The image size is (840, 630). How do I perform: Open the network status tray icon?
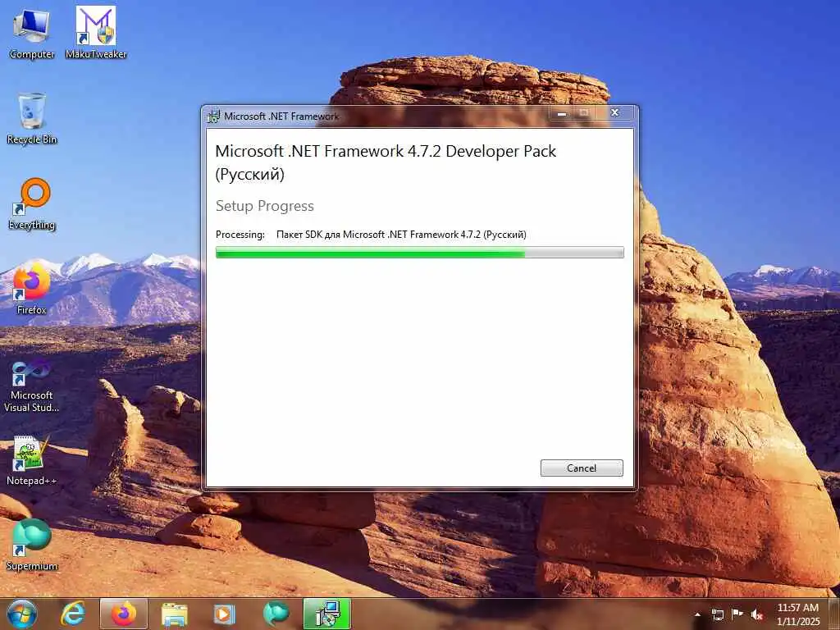[717, 614]
